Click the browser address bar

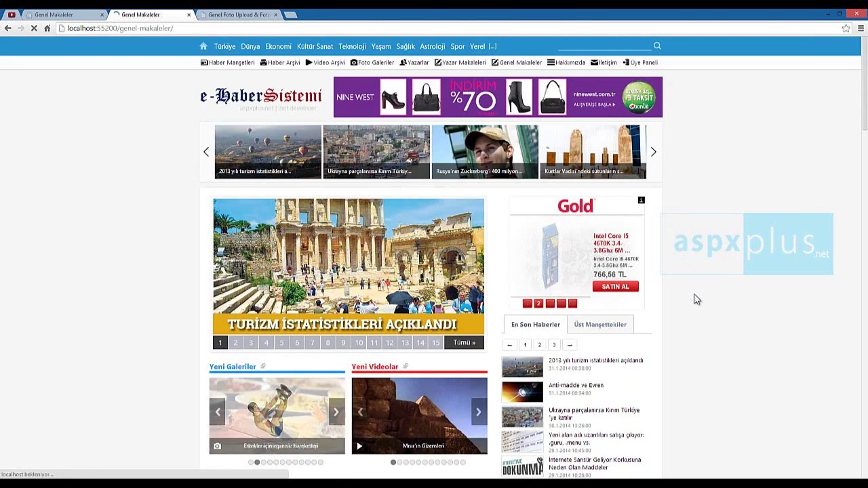point(448,28)
